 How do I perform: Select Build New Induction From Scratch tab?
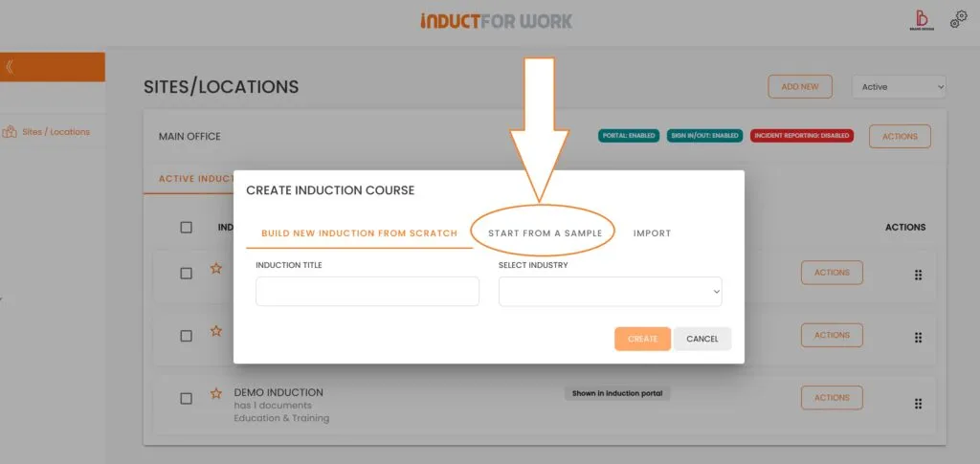(x=360, y=232)
